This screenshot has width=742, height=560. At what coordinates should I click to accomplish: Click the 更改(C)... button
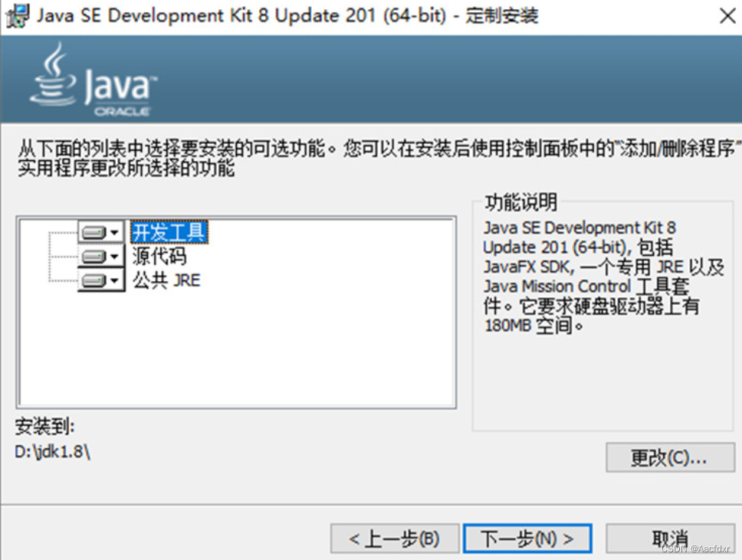pyautogui.click(x=670, y=457)
